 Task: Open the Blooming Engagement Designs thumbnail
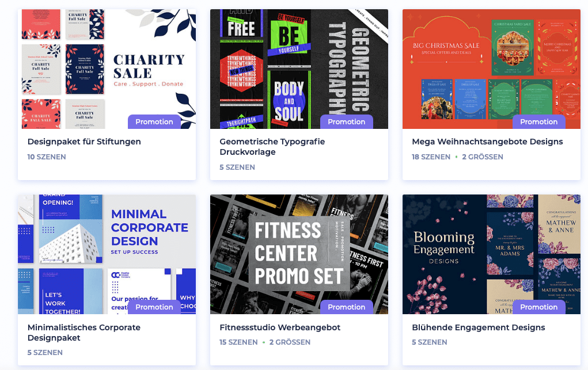(491, 254)
